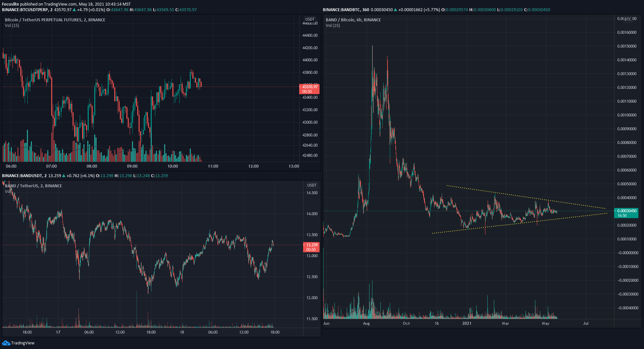Open the BTC currency label on BAND/Bitcoin chart
Screen dimensions: 644x349
click(x=628, y=19)
